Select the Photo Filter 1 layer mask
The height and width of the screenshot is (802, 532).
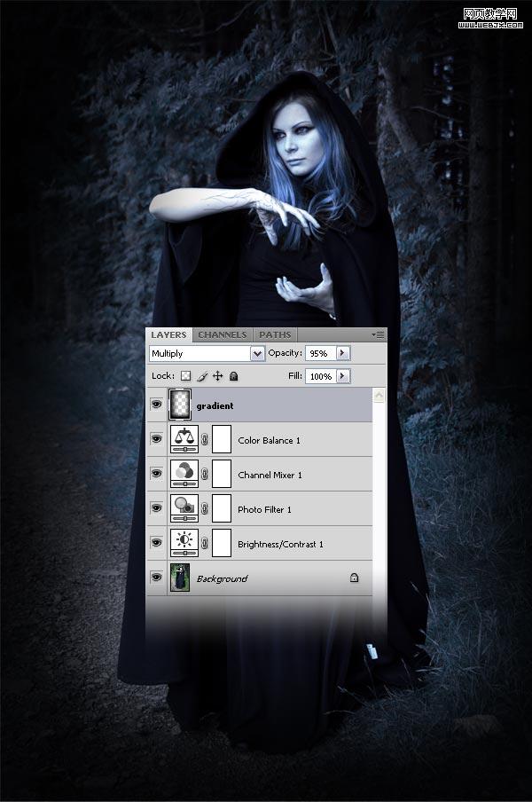[x=222, y=508]
